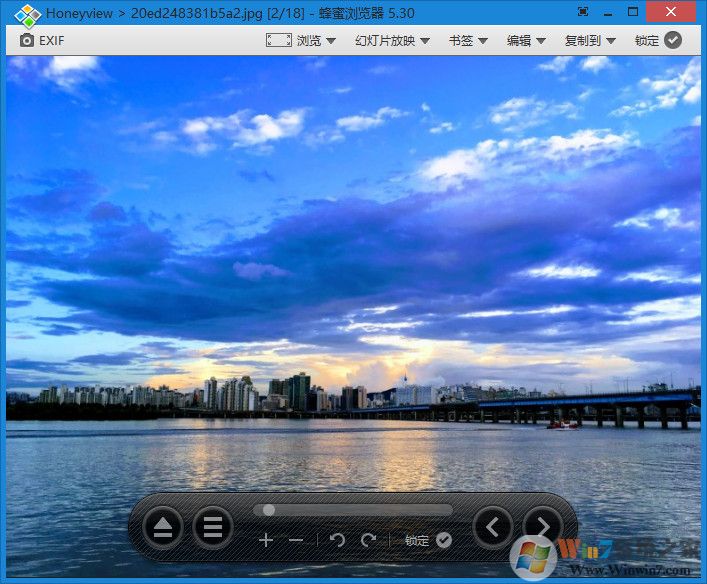Expand the 幻灯片放映 dropdown
This screenshot has height=584, width=707.
(391, 40)
